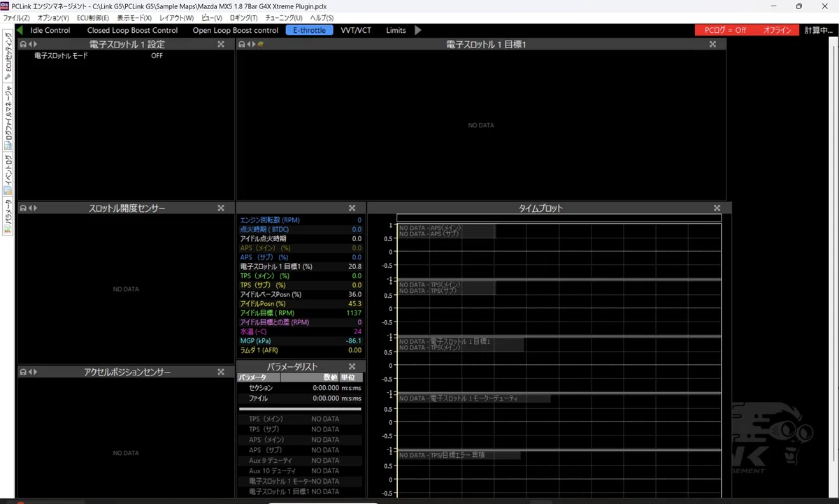Viewport: 839px width, 504px height.
Task: Close the タイムプロット panel
Action: click(717, 208)
